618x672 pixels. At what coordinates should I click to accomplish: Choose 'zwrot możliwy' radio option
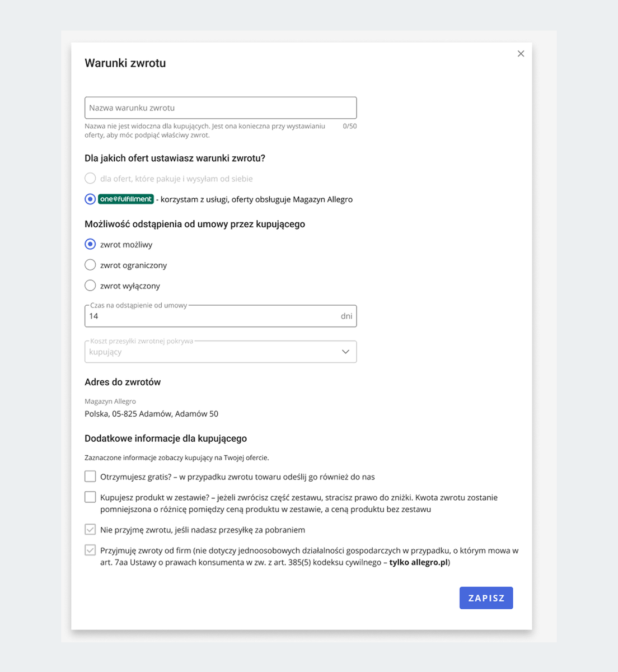(x=90, y=244)
